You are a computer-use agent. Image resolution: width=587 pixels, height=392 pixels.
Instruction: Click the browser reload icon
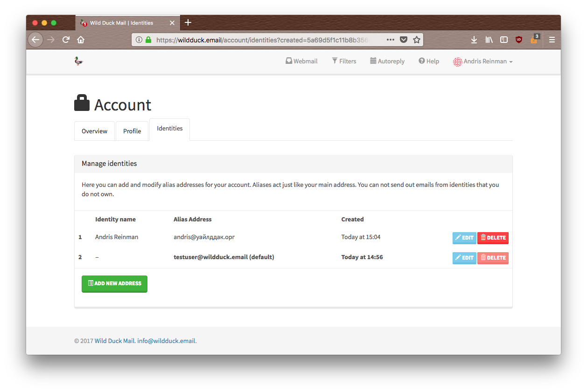[x=66, y=40]
